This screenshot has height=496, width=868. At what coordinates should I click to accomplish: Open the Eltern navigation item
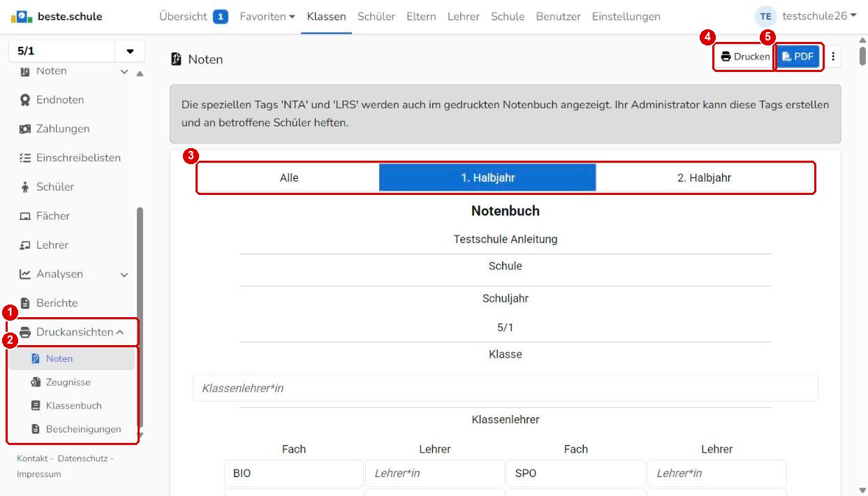422,17
